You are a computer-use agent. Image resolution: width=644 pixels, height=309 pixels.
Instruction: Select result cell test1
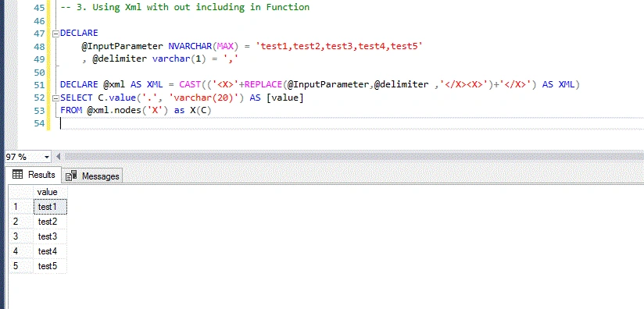pos(50,207)
